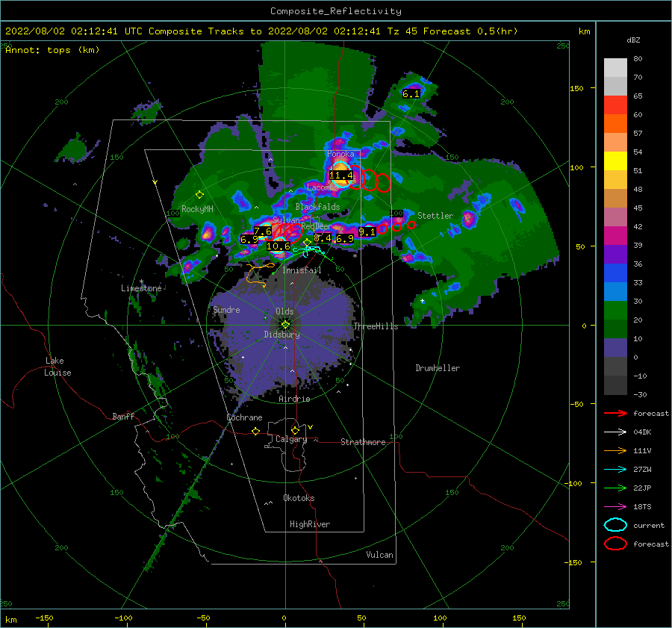672x628 pixels.
Task: Click the white 04DK arrow legend icon
Action: pyautogui.click(x=615, y=432)
